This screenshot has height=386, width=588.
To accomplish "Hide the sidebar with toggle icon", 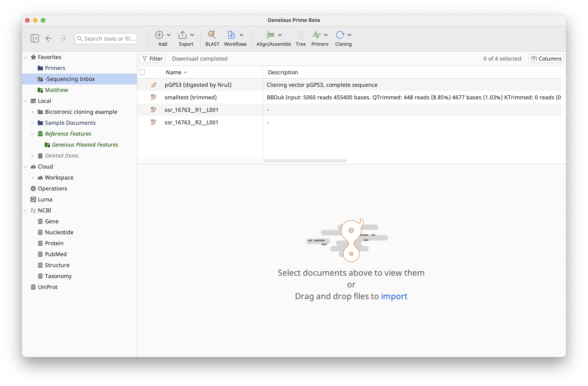I will click(x=35, y=38).
